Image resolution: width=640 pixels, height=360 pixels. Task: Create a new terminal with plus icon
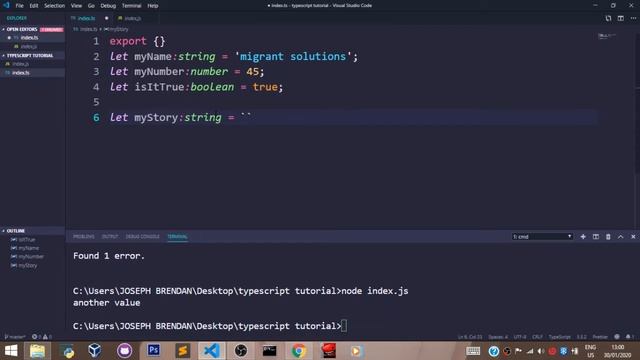point(583,237)
